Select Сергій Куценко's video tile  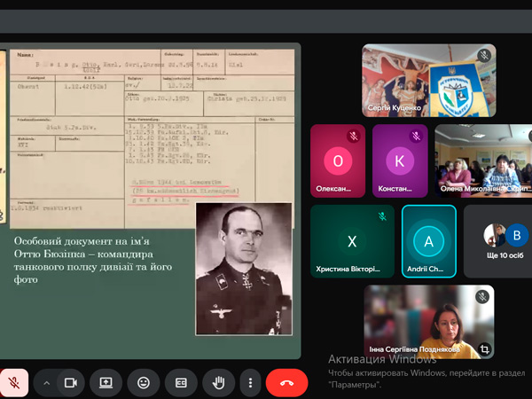click(428, 81)
